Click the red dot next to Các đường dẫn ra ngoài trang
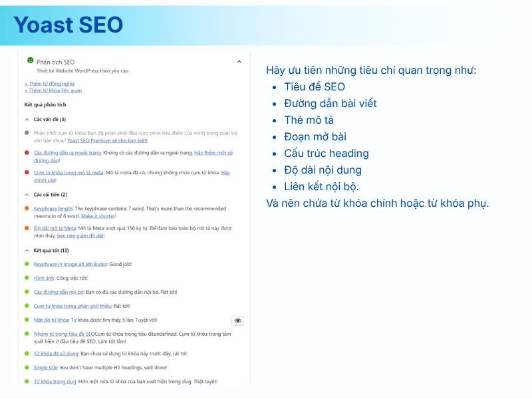The image size is (532, 399). click(x=26, y=153)
